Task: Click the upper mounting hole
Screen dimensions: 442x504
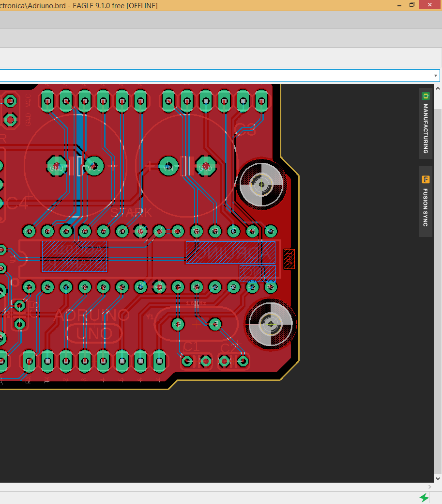Action: (261, 185)
